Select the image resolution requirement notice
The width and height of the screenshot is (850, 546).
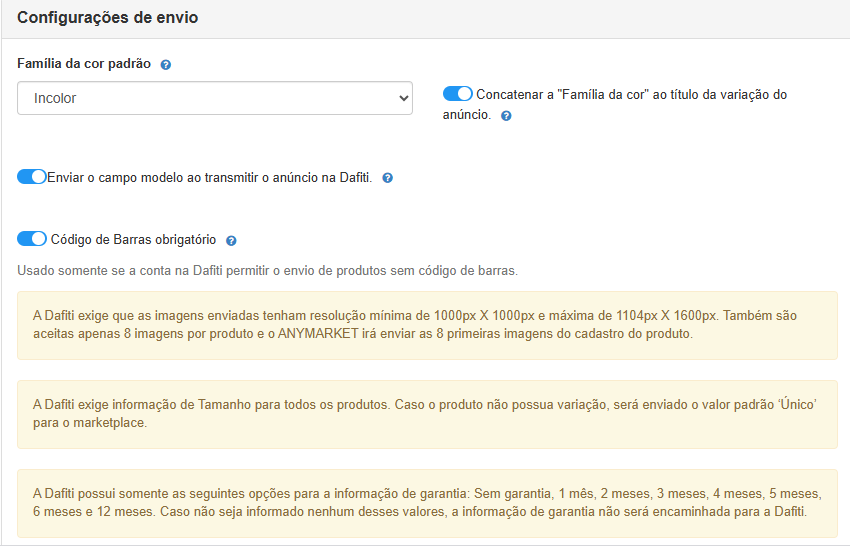coord(427,325)
